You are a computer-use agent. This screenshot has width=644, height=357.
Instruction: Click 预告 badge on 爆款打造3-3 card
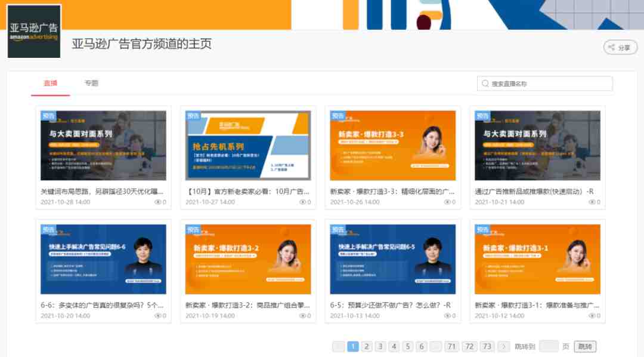point(338,116)
